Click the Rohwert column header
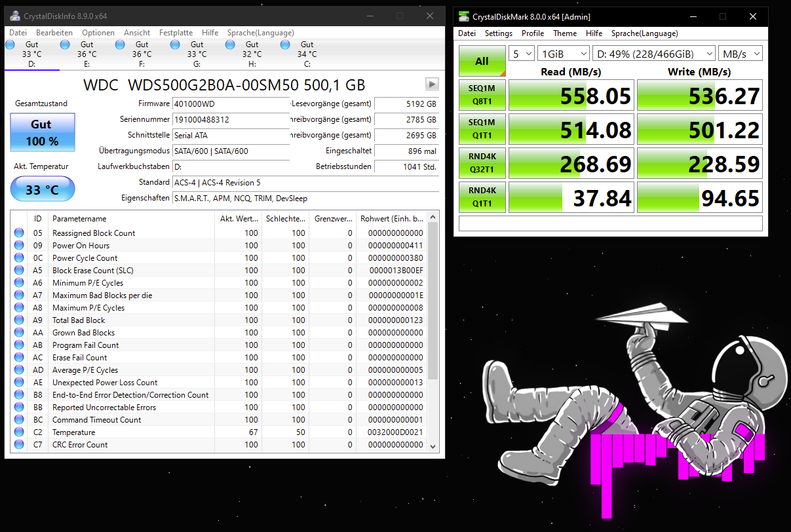This screenshot has height=532, width=791. coord(391,218)
